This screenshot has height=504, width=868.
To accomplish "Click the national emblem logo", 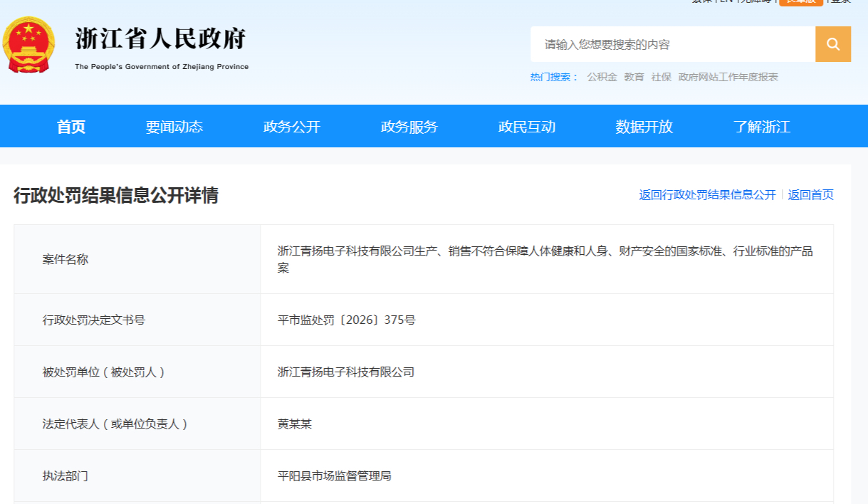I will click(28, 45).
